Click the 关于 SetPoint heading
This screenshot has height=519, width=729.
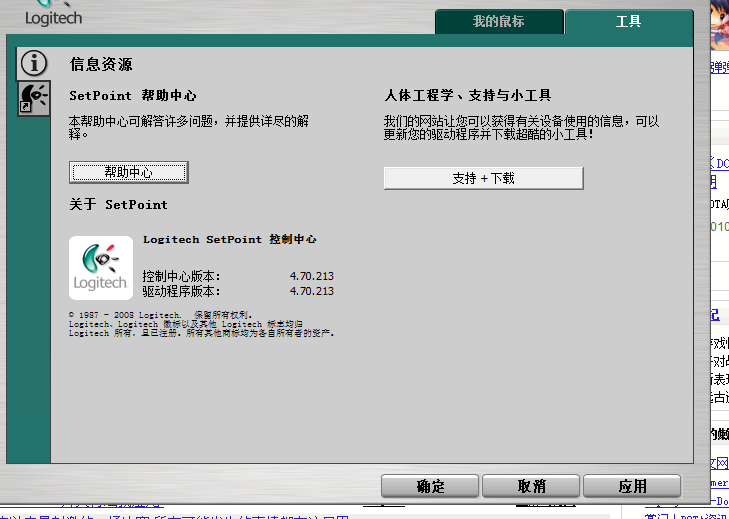click(x=119, y=205)
